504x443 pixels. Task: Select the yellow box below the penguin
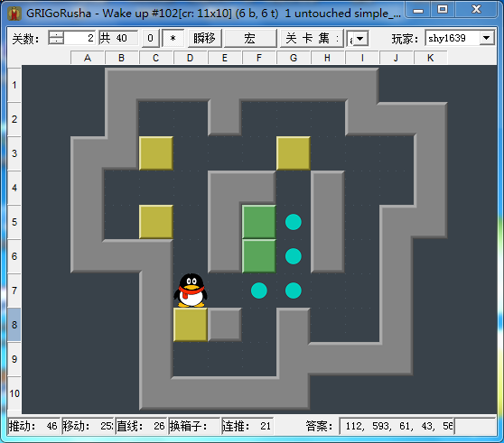[x=191, y=325]
